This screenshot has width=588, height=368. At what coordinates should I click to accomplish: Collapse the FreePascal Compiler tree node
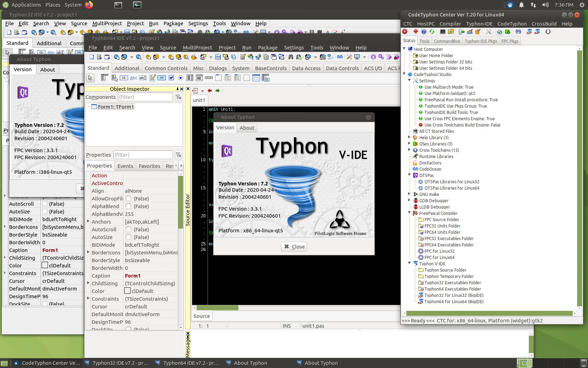click(x=409, y=213)
